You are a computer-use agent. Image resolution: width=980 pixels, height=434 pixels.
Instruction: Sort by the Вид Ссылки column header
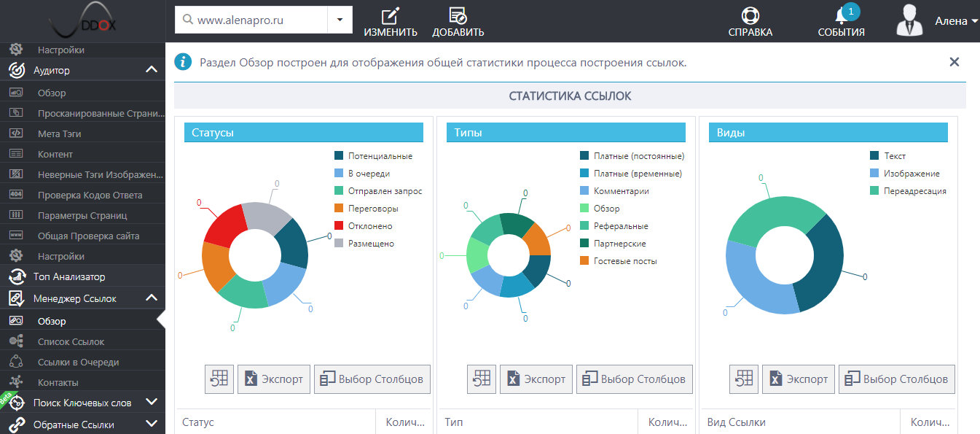pos(801,422)
